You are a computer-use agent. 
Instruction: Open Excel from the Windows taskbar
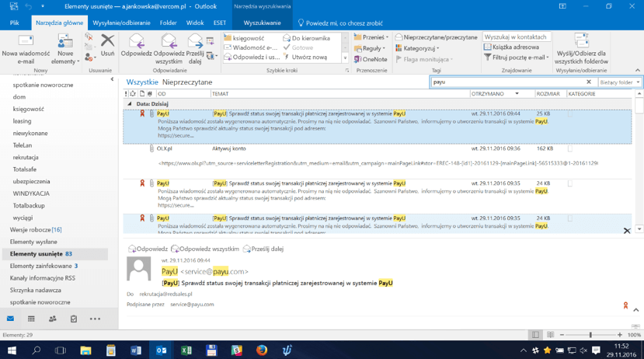(186, 350)
